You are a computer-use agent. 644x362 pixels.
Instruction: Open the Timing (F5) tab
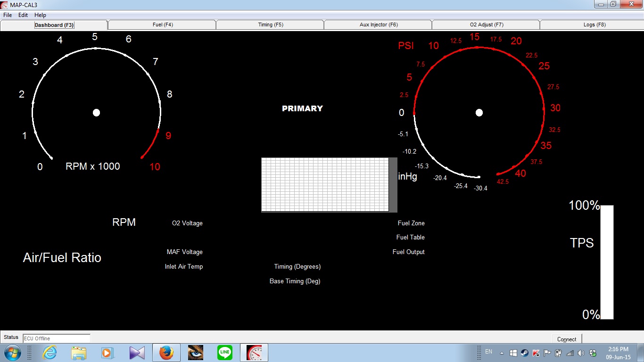point(270,24)
